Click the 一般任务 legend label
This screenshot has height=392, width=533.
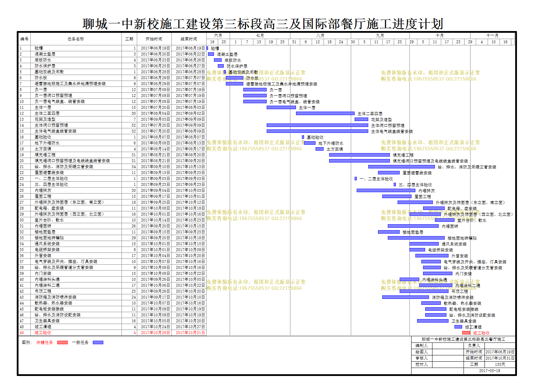coord(80,342)
